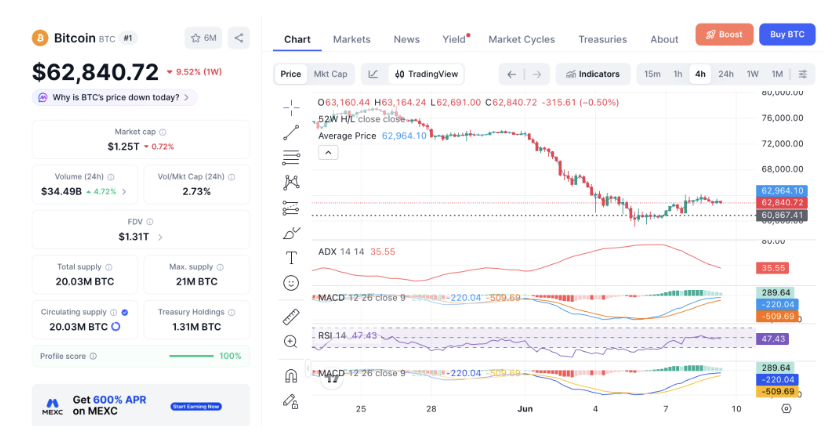Image resolution: width=826 pixels, height=446 pixels.
Task: Select the crosshair cursor tool
Action: point(291,107)
